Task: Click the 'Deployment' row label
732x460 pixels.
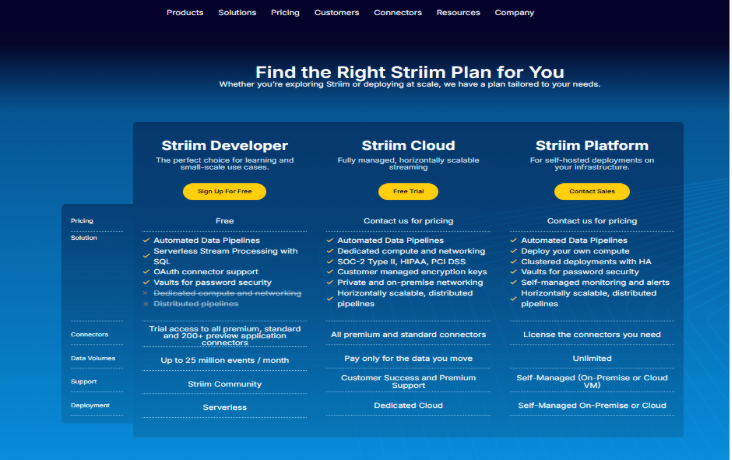Action: (x=90, y=405)
